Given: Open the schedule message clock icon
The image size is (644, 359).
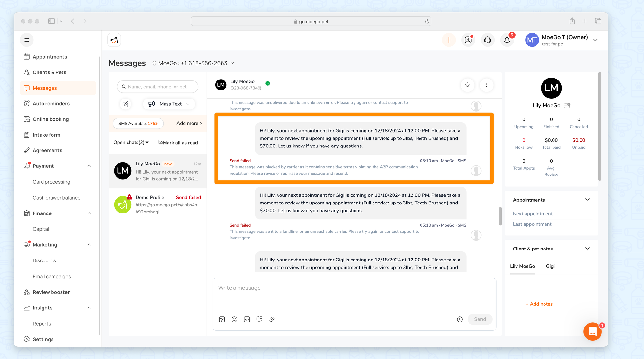Looking at the screenshot, I should click(460, 319).
